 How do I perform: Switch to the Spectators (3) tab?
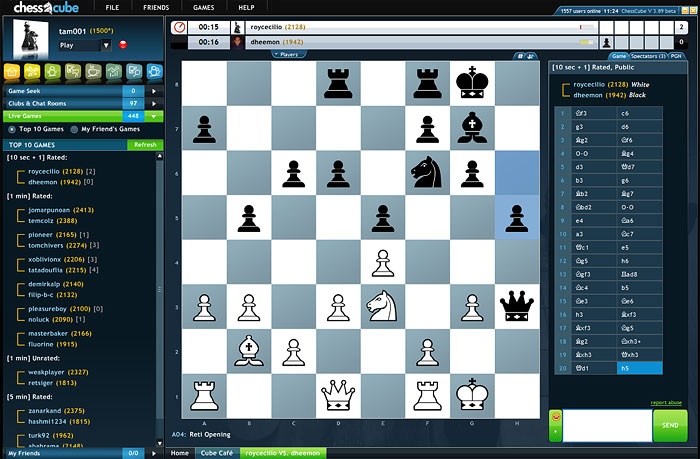648,56
